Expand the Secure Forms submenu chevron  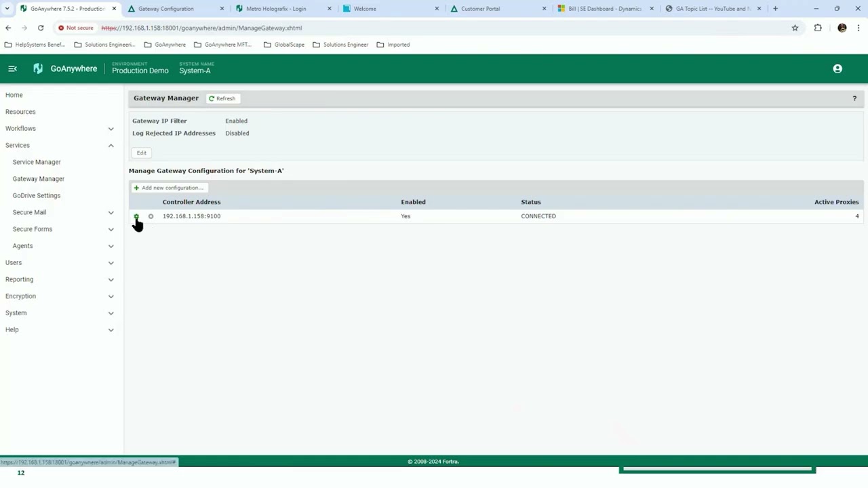111,229
